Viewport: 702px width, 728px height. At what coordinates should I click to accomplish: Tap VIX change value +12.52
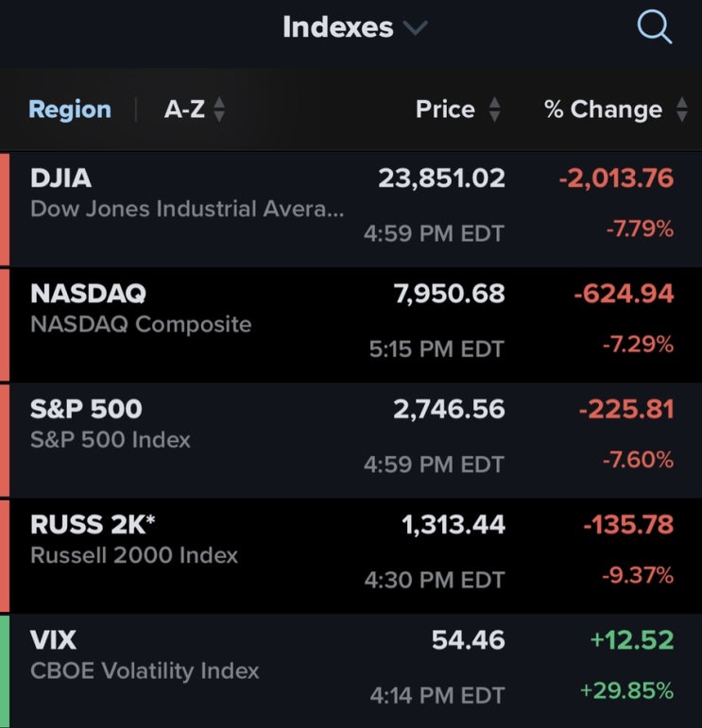tap(632, 640)
